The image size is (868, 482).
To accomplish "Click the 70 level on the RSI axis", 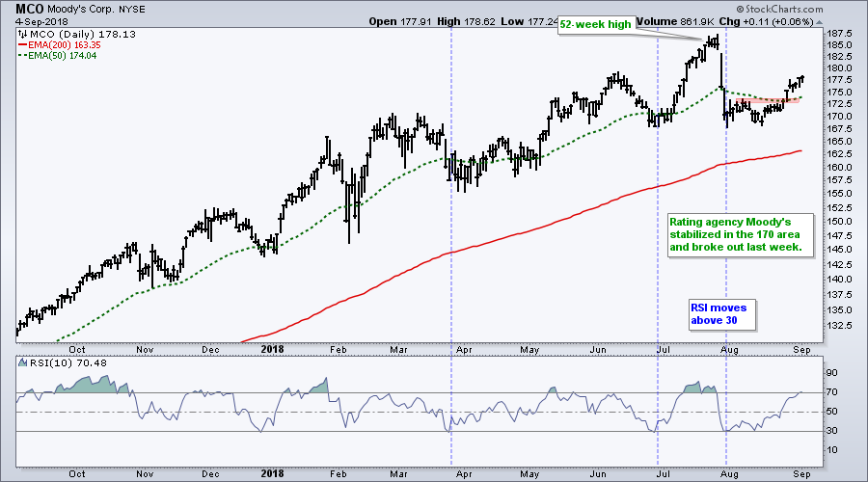I will tap(832, 392).
